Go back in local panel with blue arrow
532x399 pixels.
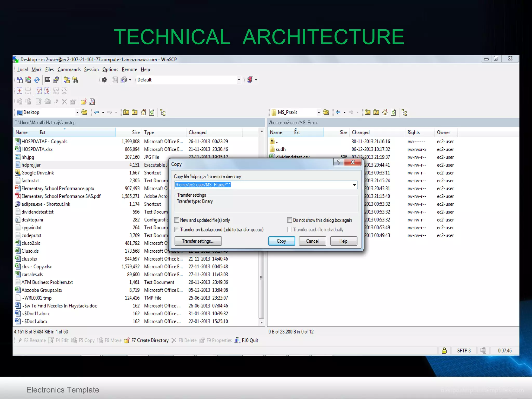pyautogui.click(x=97, y=112)
